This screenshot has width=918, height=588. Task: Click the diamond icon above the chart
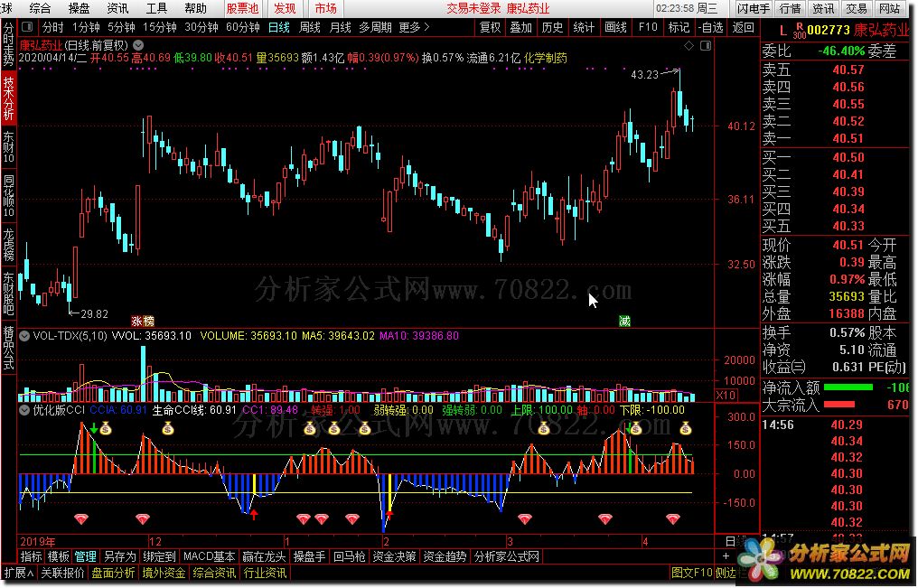click(x=689, y=46)
